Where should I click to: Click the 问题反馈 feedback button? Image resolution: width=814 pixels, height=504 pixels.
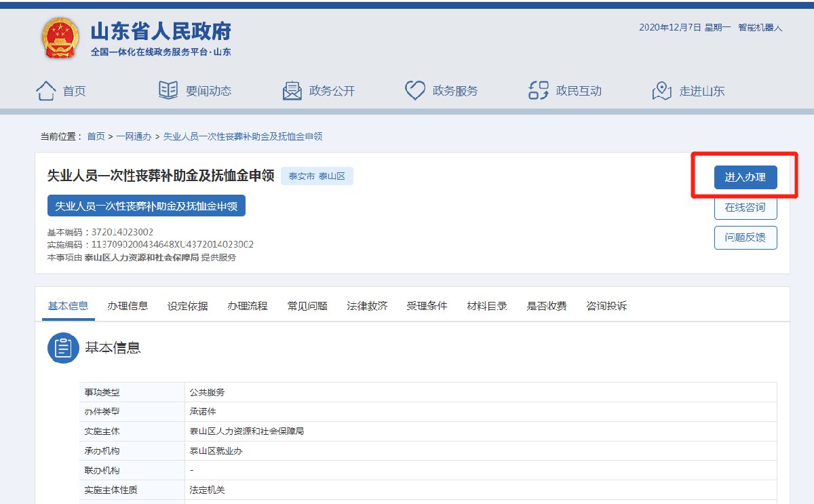click(745, 238)
